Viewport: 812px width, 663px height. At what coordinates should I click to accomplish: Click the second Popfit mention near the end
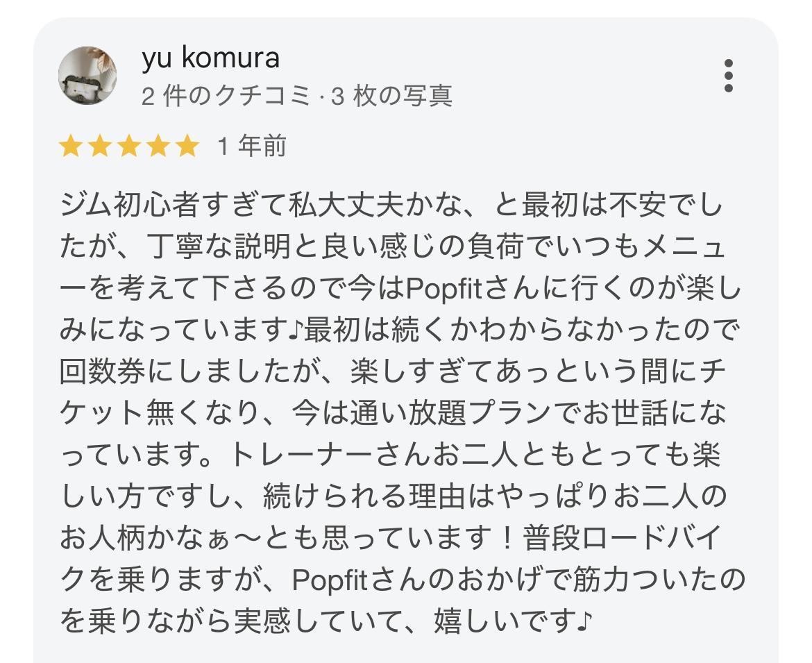click(335, 579)
